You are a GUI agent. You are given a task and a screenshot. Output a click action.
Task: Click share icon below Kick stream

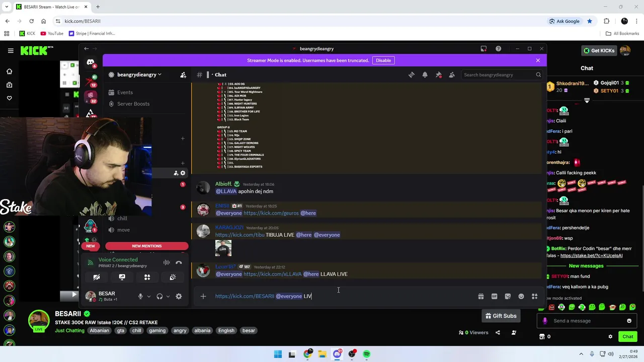(x=498, y=332)
